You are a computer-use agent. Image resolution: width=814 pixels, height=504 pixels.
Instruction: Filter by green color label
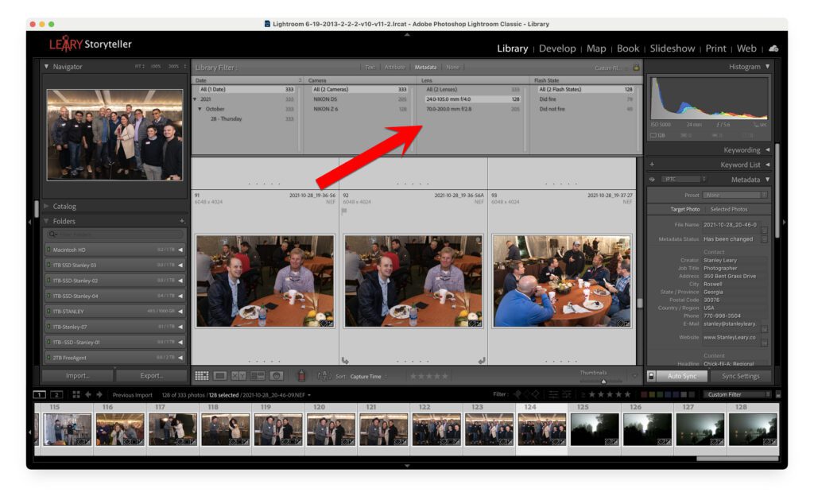[660, 394]
